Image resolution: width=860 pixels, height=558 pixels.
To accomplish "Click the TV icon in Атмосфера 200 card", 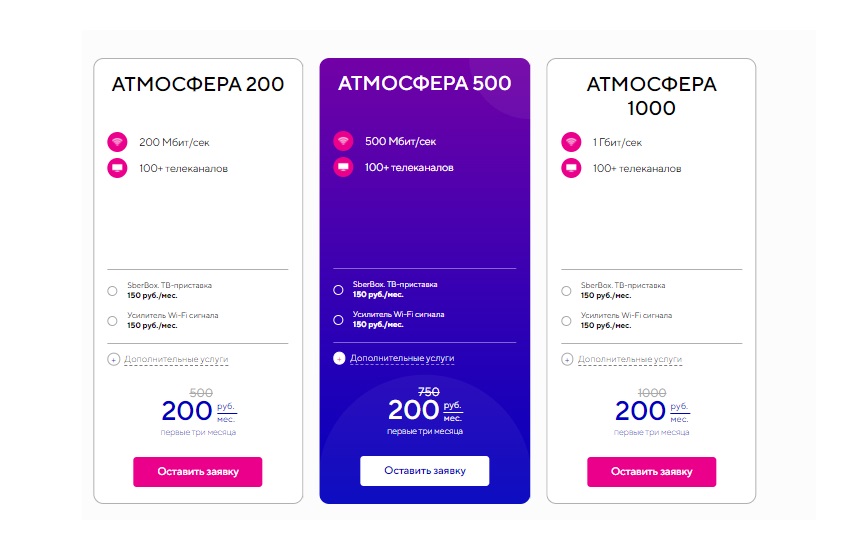I will tap(117, 168).
